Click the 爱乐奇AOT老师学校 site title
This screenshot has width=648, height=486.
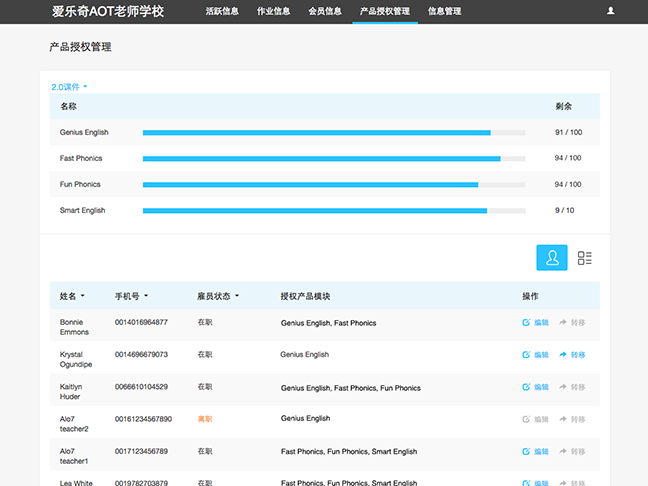(x=108, y=12)
